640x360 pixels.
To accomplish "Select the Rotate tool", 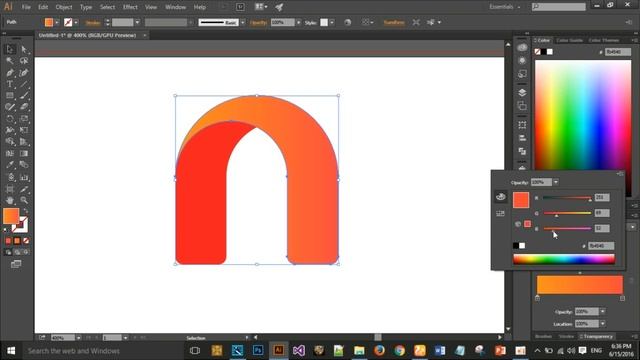I will tap(10, 119).
